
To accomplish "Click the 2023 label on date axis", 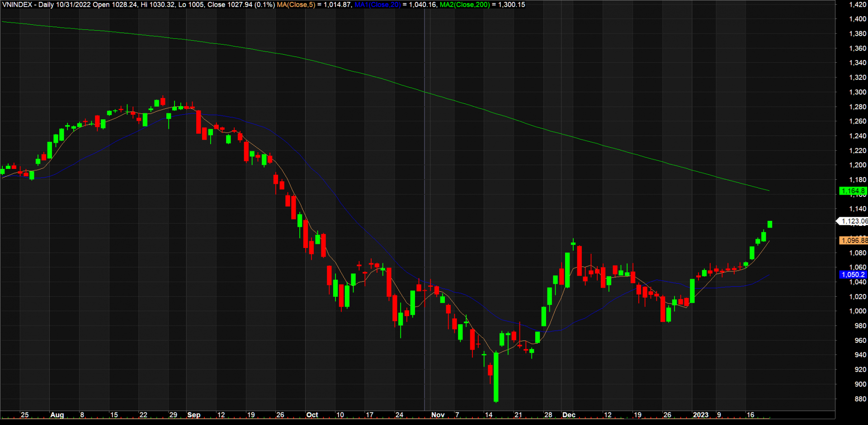I will (x=701, y=415).
